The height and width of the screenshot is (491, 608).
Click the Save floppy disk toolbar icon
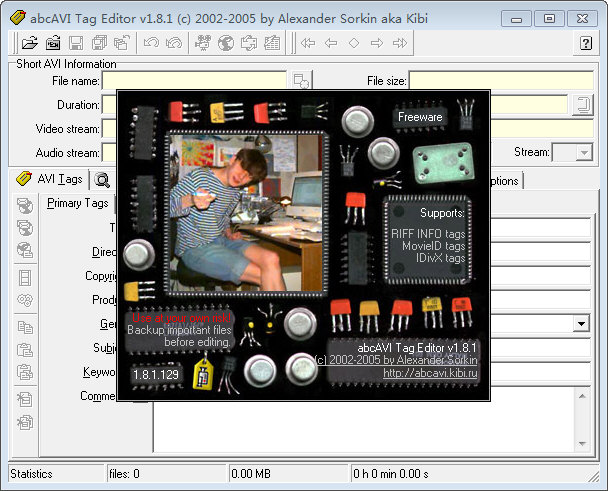[76, 43]
